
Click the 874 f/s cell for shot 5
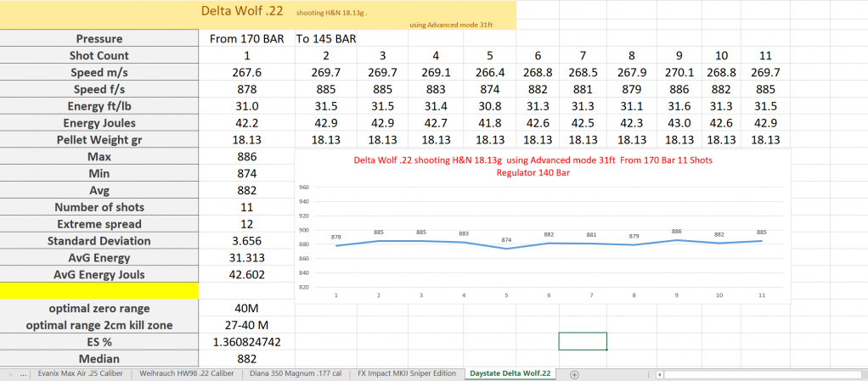tap(490, 89)
